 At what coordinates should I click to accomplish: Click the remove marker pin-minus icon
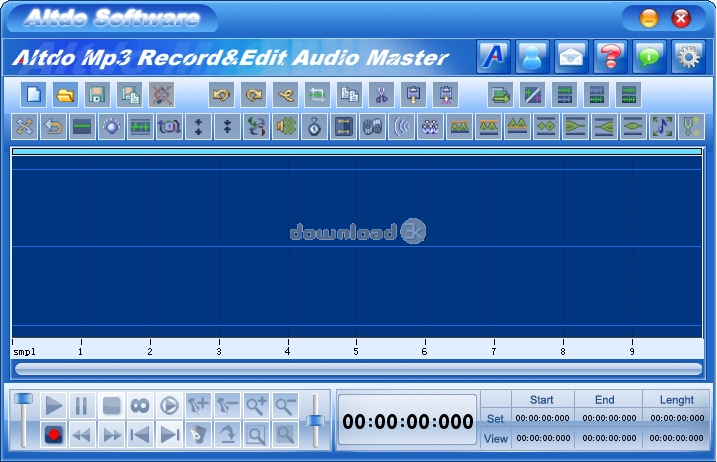227,405
